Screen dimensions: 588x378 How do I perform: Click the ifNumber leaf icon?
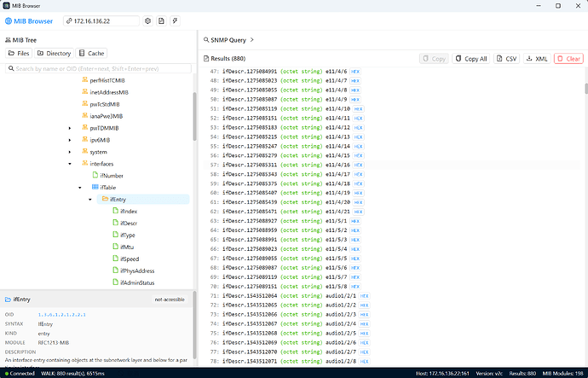[95, 175]
